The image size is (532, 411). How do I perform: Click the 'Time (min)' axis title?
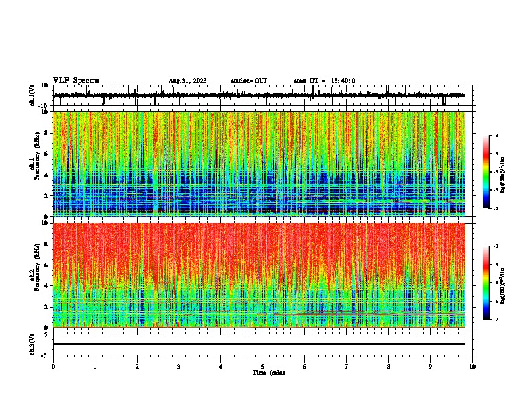[269, 373]
